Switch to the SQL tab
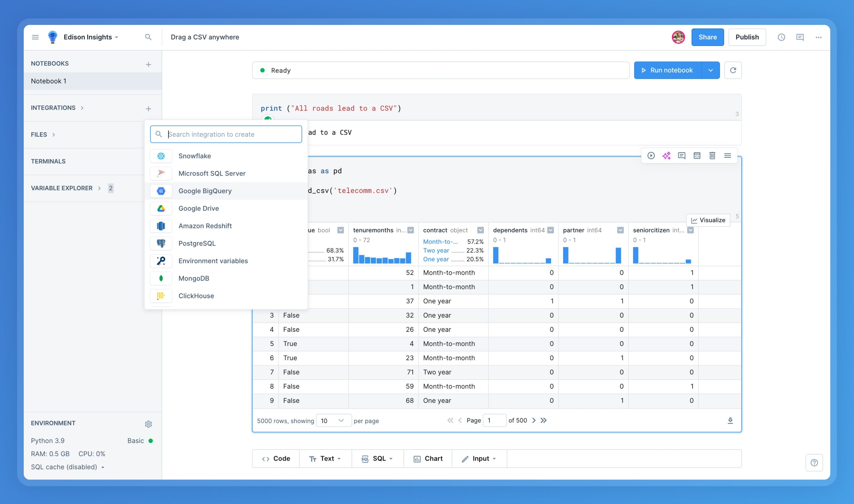 (379, 458)
